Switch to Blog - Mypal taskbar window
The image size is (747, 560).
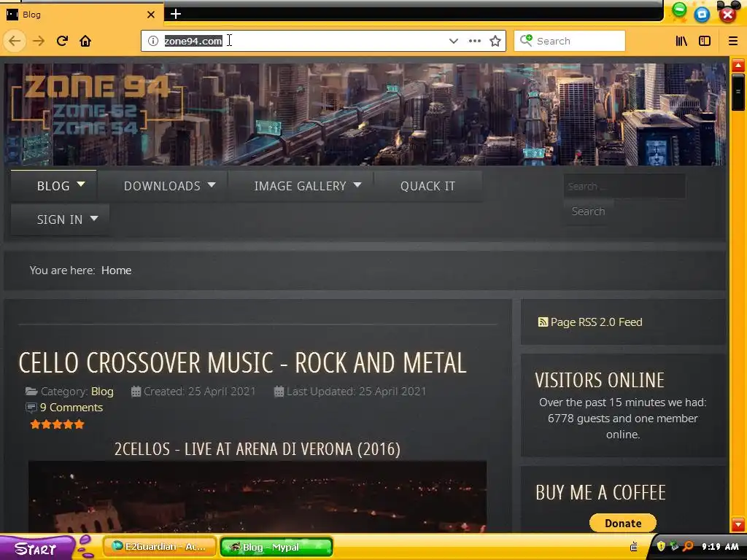(276, 547)
